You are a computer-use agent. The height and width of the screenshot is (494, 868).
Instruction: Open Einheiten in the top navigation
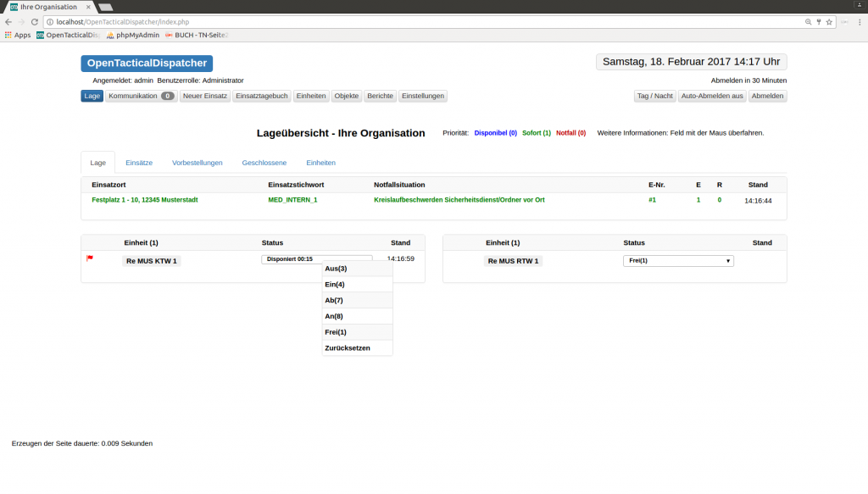click(x=311, y=96)
